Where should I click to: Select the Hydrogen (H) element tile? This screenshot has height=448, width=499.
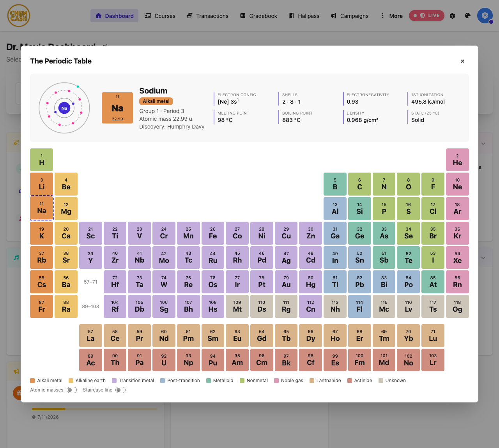42,160
